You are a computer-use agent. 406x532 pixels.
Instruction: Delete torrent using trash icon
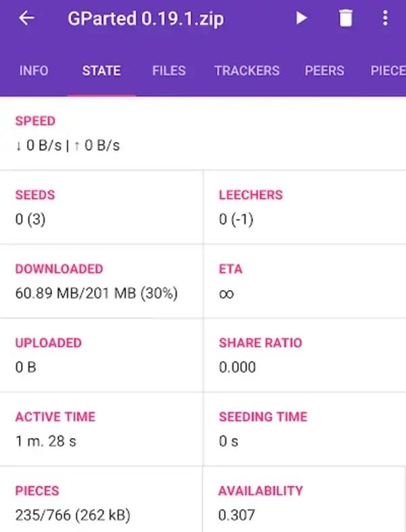346,18
